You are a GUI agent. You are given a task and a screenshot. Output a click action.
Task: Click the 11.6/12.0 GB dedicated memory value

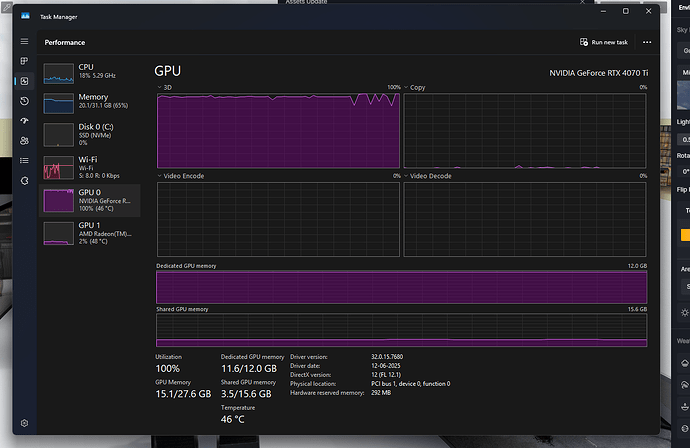(x=249, y=369)
